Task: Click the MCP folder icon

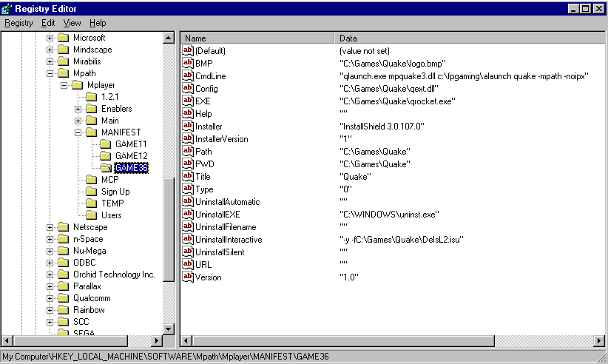Action: point(92,180)
